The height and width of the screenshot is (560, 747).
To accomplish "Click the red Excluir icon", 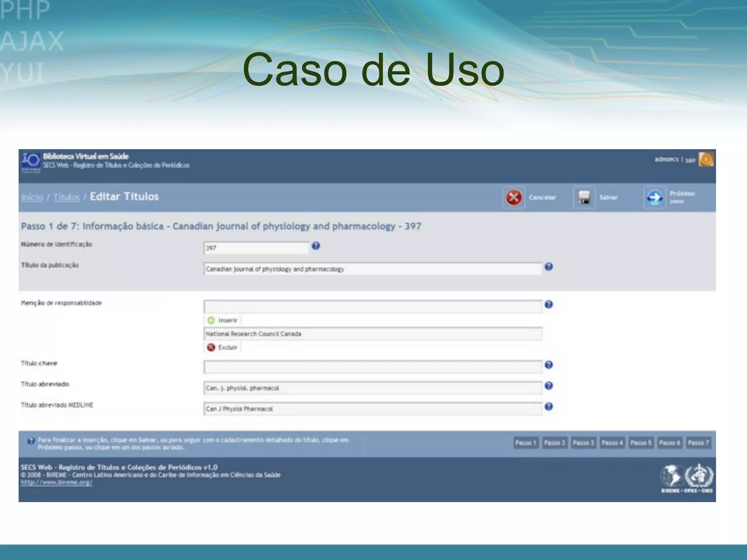I will [211, 347].
